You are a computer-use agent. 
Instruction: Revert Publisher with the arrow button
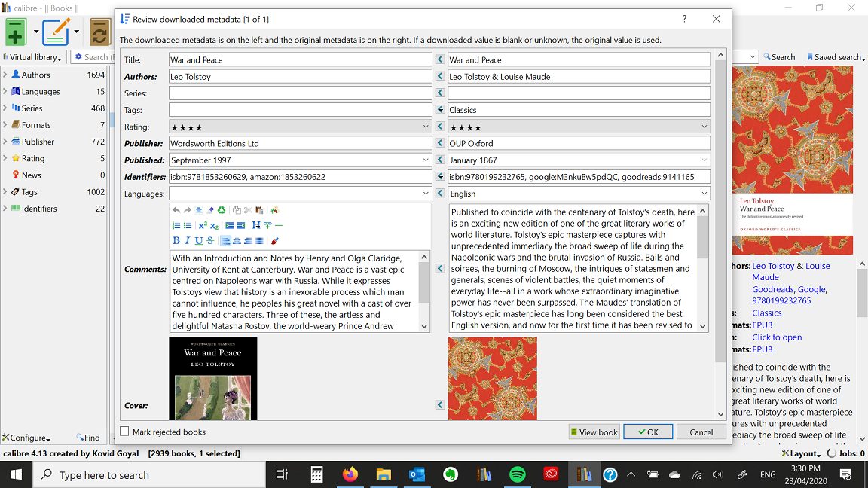coord(440,143)
